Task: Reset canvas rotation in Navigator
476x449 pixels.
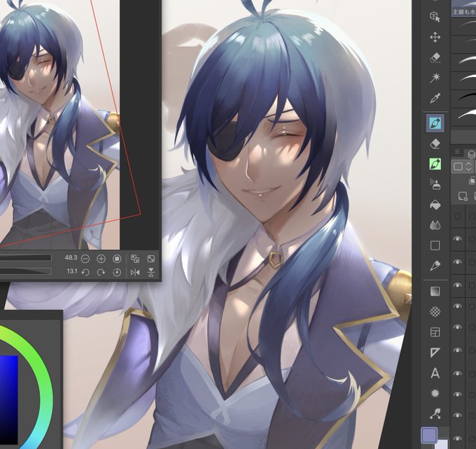Action: (117, 272)
